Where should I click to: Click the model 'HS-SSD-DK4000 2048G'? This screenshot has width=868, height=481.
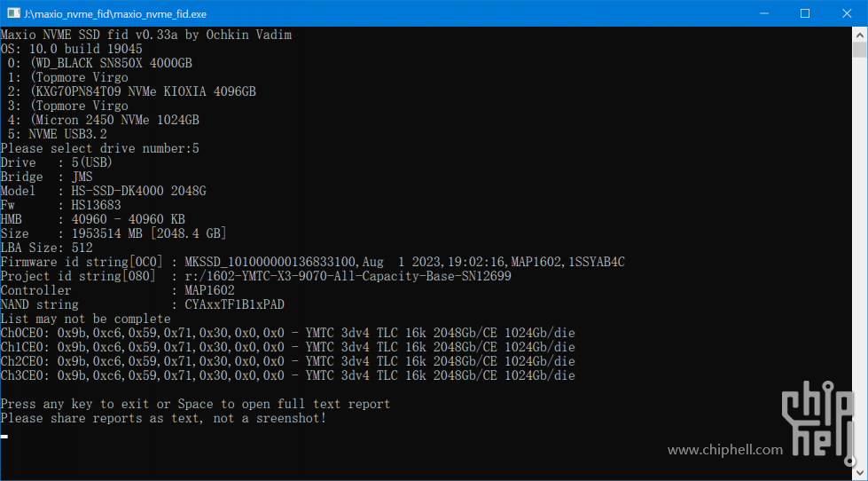click(139, 191)
